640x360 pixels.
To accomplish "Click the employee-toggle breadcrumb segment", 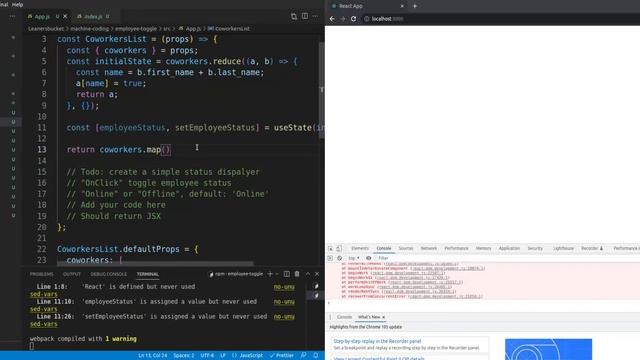I will (x=136, y=29).
